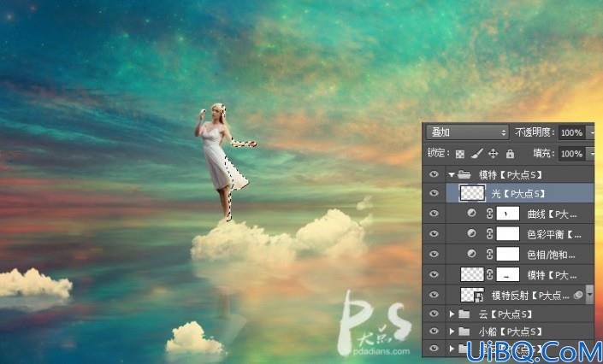The width and height of the screenshot is (603, 364).
Task: Click the 不透明度 label
Action: 535,132
